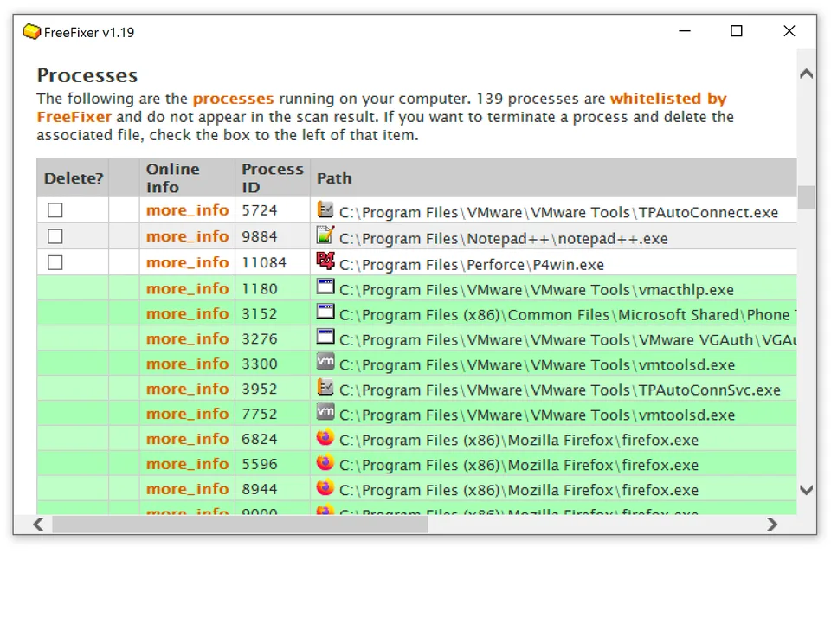Click the Delete? column header
This screenshot has height=644, width=831.
[74, 178]
